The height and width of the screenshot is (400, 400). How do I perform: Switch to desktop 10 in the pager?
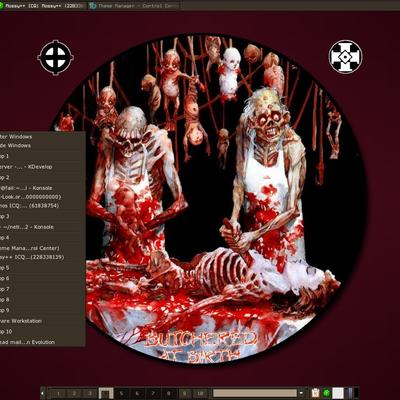200,393
